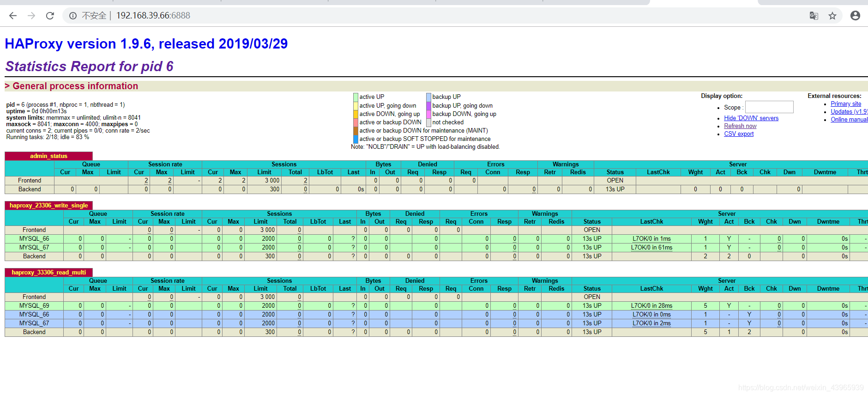
Task: Go back in browser history
Action: pyautogui.click(x=13, y=16)
